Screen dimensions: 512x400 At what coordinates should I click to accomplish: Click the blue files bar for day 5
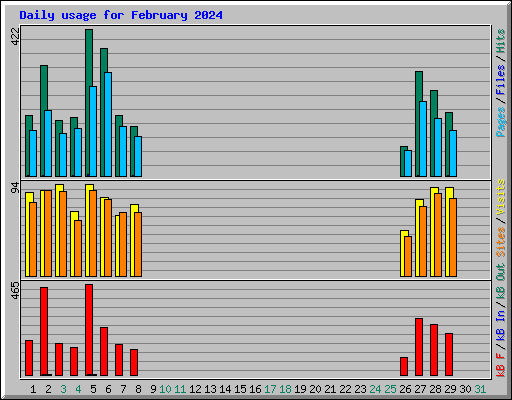tap(93, 131)
